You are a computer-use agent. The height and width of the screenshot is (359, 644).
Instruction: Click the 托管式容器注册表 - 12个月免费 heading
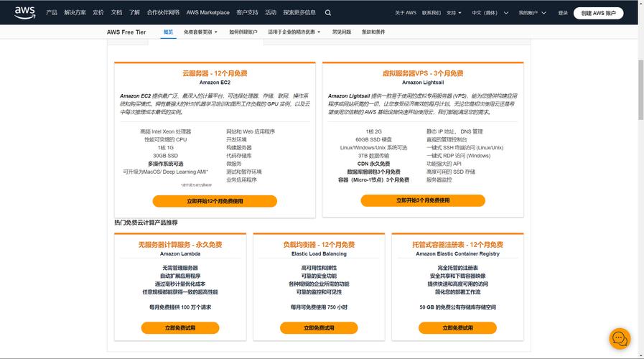coord(458,245)
